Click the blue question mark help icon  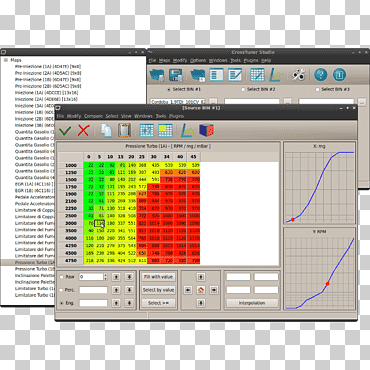pyautogui.click(x=321, y=75)
